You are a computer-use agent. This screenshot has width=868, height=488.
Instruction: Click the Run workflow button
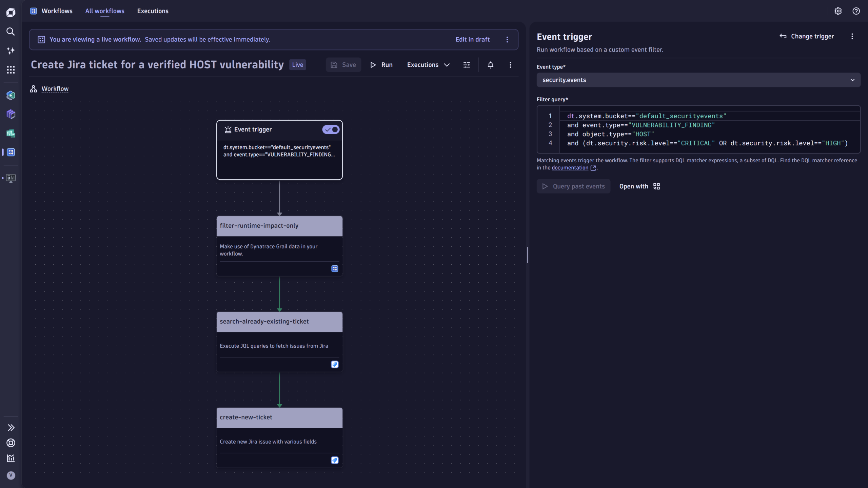(x=381, y=65)
